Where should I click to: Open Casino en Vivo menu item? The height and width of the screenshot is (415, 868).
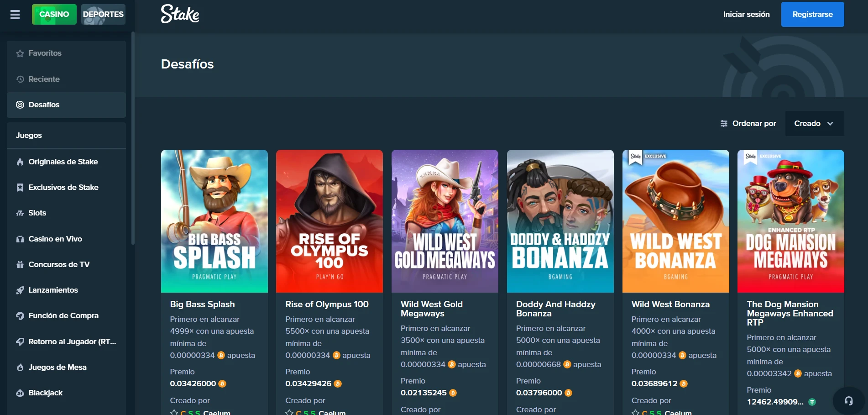click(x=66, y=239)
